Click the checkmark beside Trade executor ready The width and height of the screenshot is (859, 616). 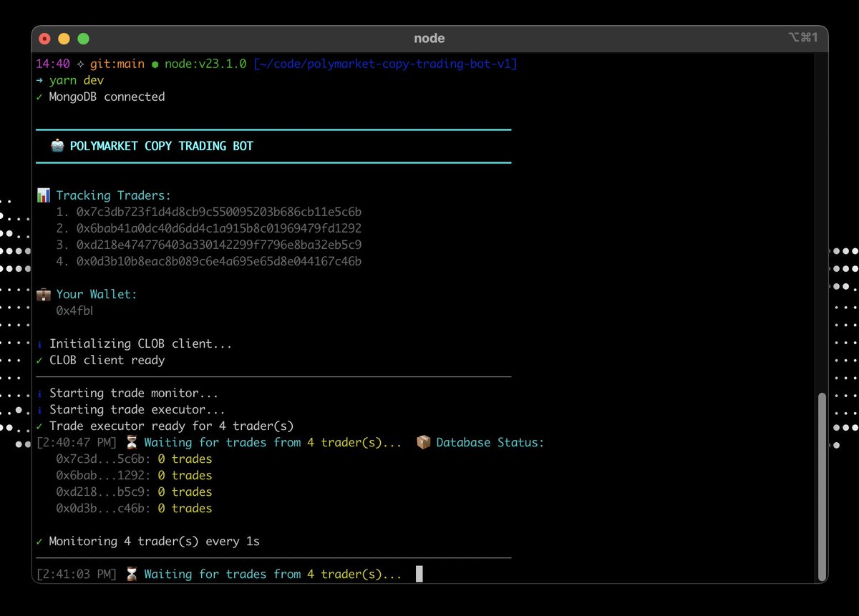coord(39,426)
